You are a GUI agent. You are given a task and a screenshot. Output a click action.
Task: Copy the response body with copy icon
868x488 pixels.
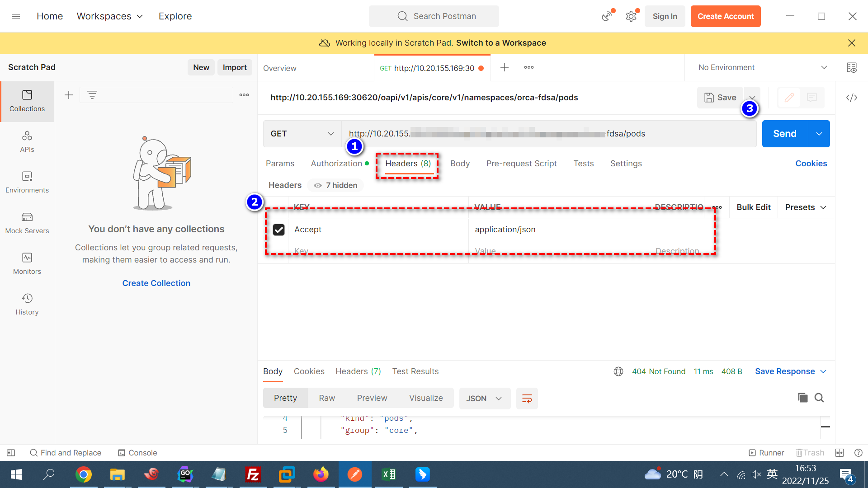pos(802,398)
